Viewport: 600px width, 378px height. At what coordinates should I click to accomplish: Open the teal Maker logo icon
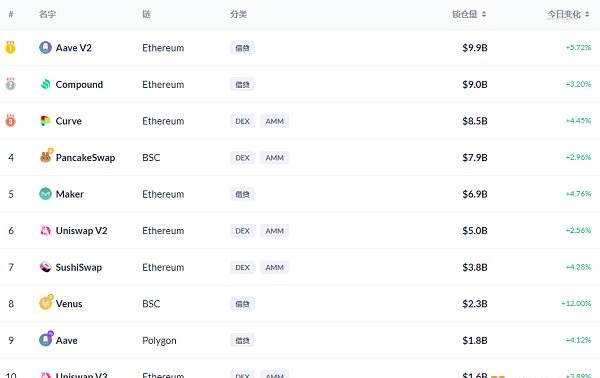(x=45, y=194)
